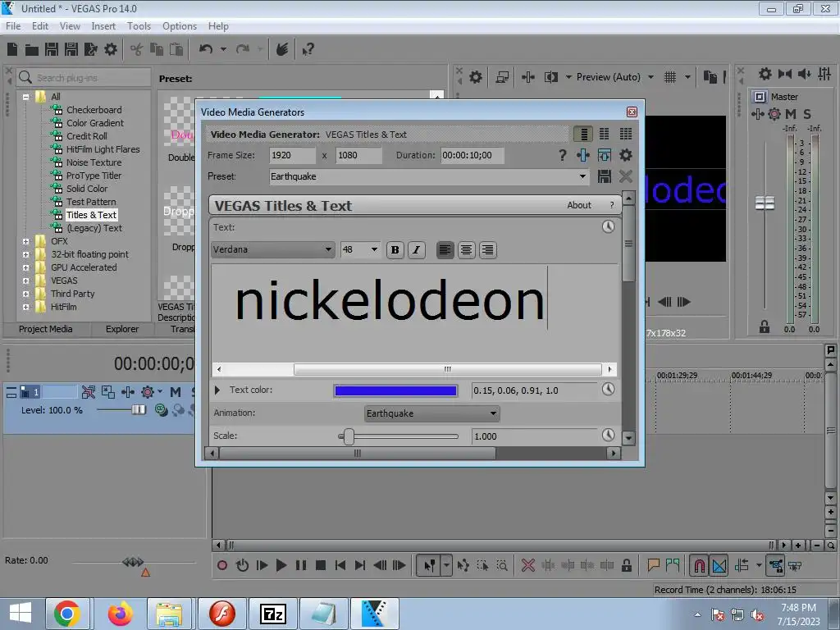840x630 pixels.
Task: Open the Edit menu
Action: coord(39,26)
